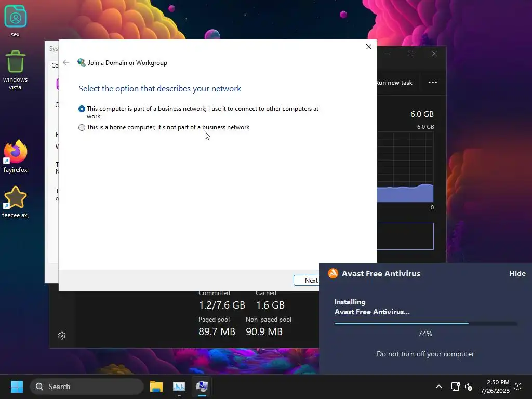
Task: Click the Non-paged pool 90.9 MB value
Action: pyautogui.click(x=264, y=331)
